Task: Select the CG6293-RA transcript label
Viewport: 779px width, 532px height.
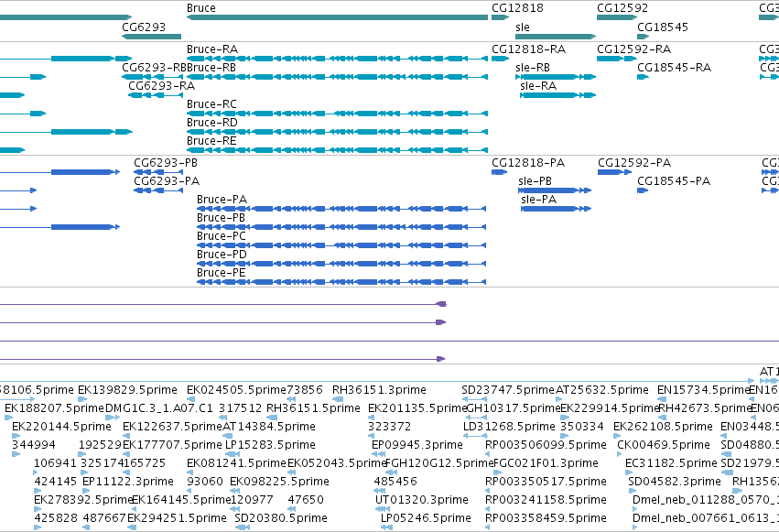Action: tap(161, 86)
